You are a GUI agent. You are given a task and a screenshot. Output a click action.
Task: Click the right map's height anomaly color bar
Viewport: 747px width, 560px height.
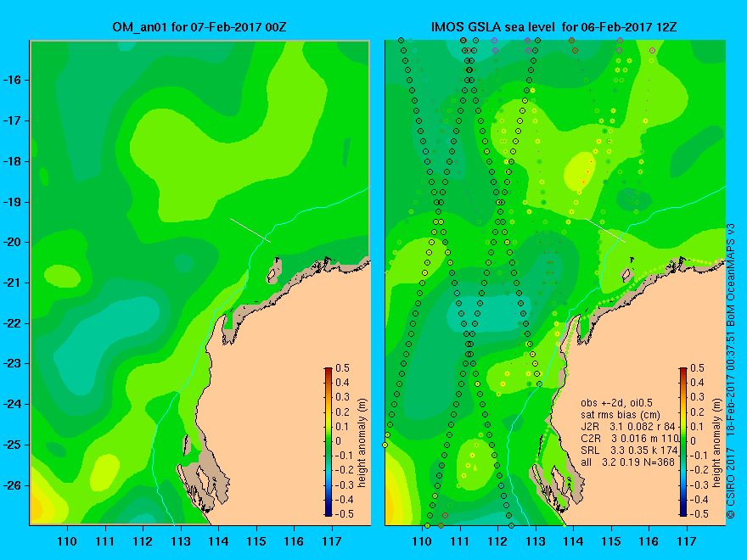(x=683, y=441)
